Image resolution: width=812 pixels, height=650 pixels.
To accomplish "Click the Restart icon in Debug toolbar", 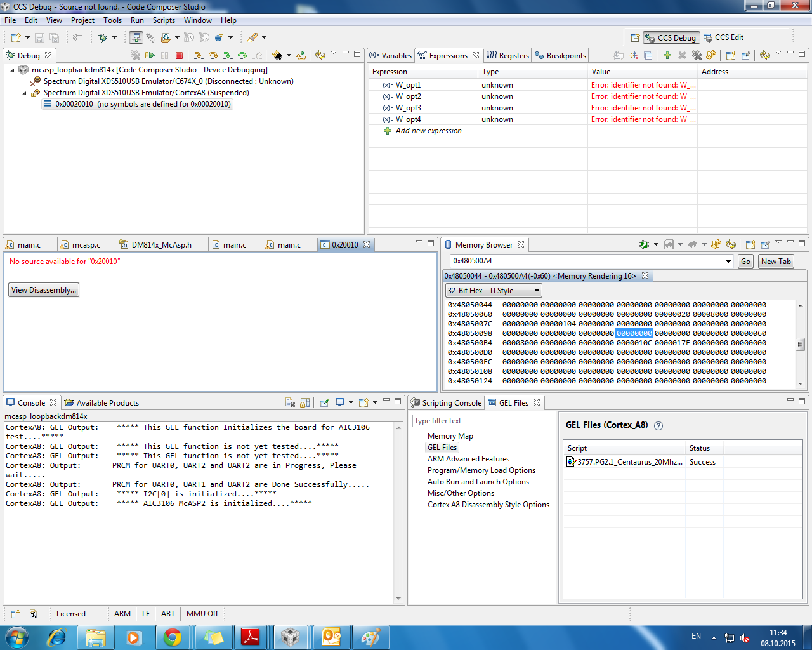I will 301,55.
